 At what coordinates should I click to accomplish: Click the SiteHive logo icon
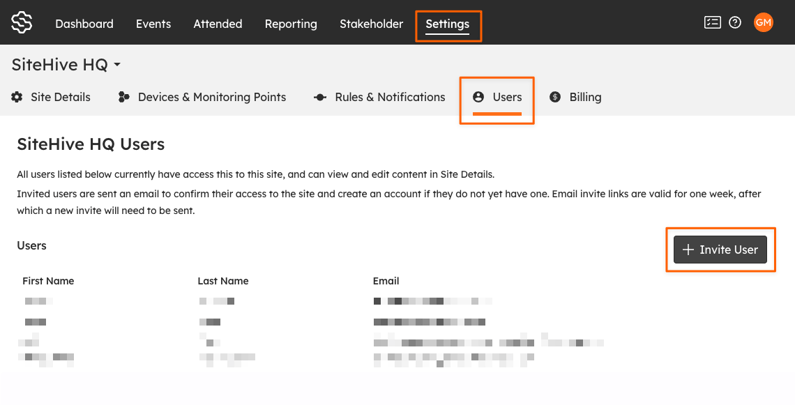pos(22,23)
